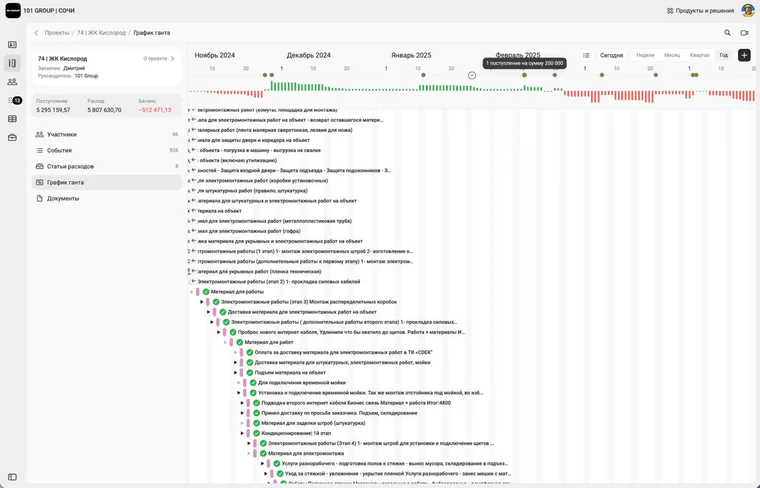The width and height of the screenshot is (760, 488).
Task: Toggle green check on Материал для работы
Action: [206, 292]
